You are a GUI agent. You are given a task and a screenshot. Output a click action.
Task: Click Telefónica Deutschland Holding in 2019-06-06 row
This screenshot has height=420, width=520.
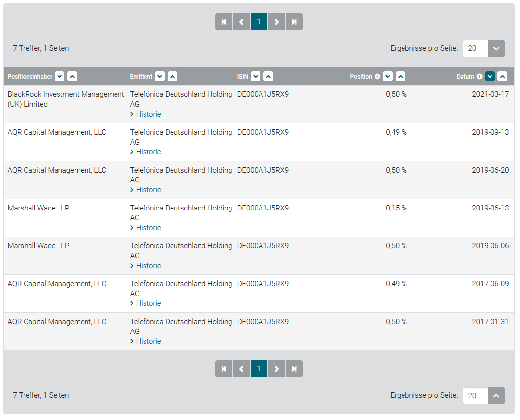pos(181,246)
